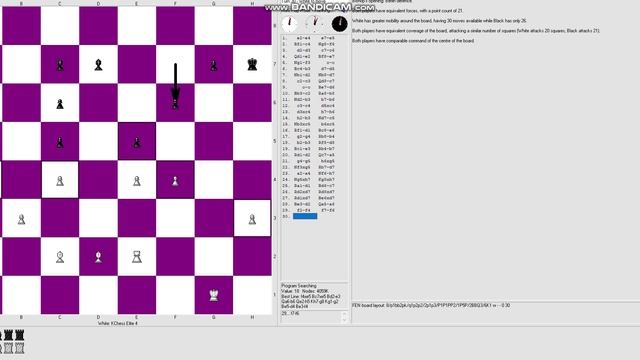
Task: Select Black's move 1 e7-e5 in the move list
Action: click(327, 38)
